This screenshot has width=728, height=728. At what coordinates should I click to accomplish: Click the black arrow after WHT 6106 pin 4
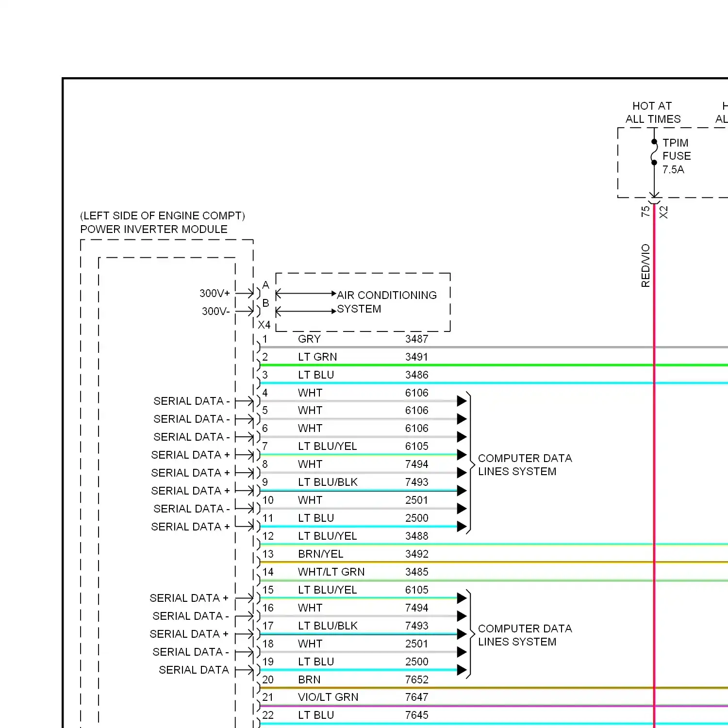pyautogui.click(x=461, y=401)
